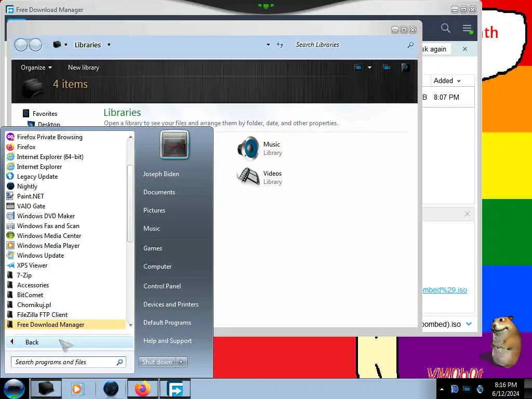Select Favorites in navigation pane
Viewport: 532px width, 399px height.
click(45, 114)
